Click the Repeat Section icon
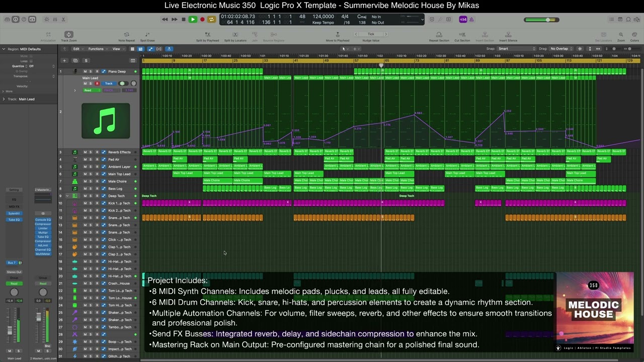The height and width of the screenshot is (362, 644). click(439, 35)
